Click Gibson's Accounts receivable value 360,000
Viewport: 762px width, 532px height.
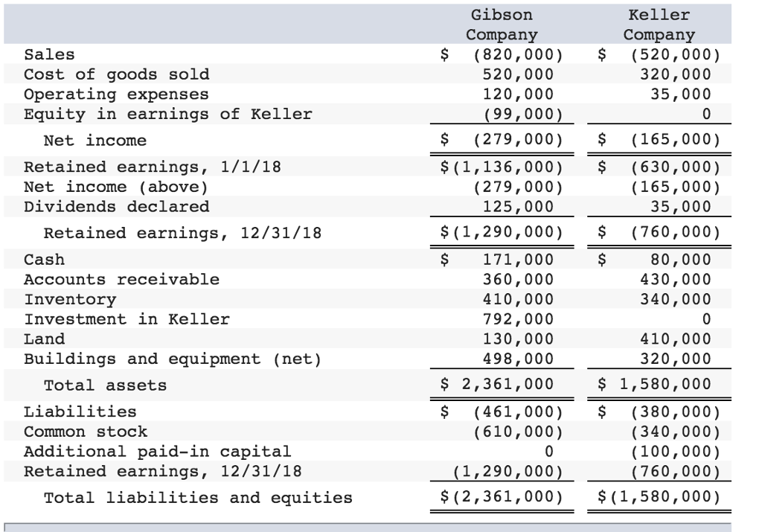coord(518,280)
